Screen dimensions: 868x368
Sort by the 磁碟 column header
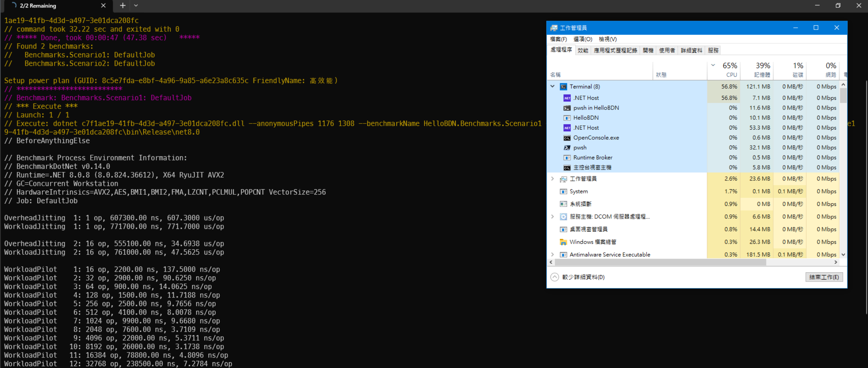790,71
